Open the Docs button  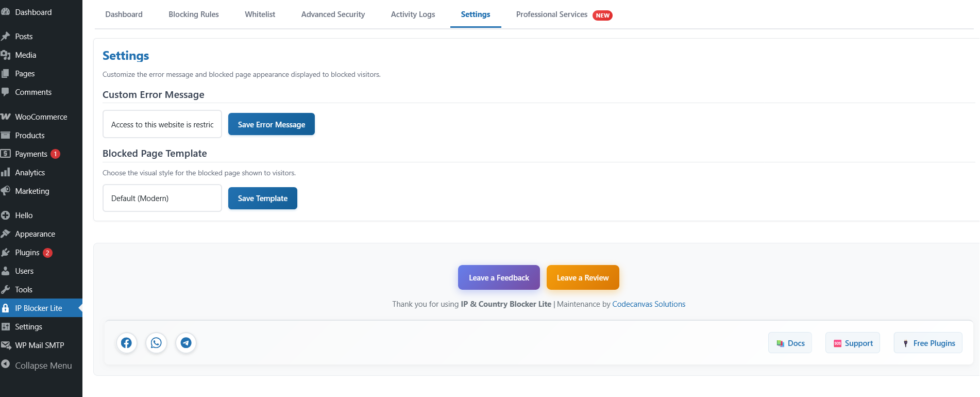coord(790,343)
